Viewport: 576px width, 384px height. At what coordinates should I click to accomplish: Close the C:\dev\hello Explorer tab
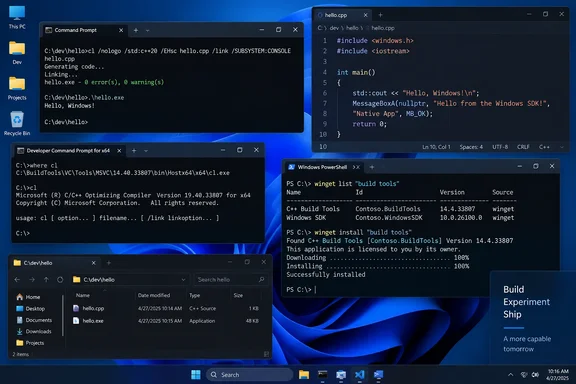pyautogui.click(x=94, y=263)
